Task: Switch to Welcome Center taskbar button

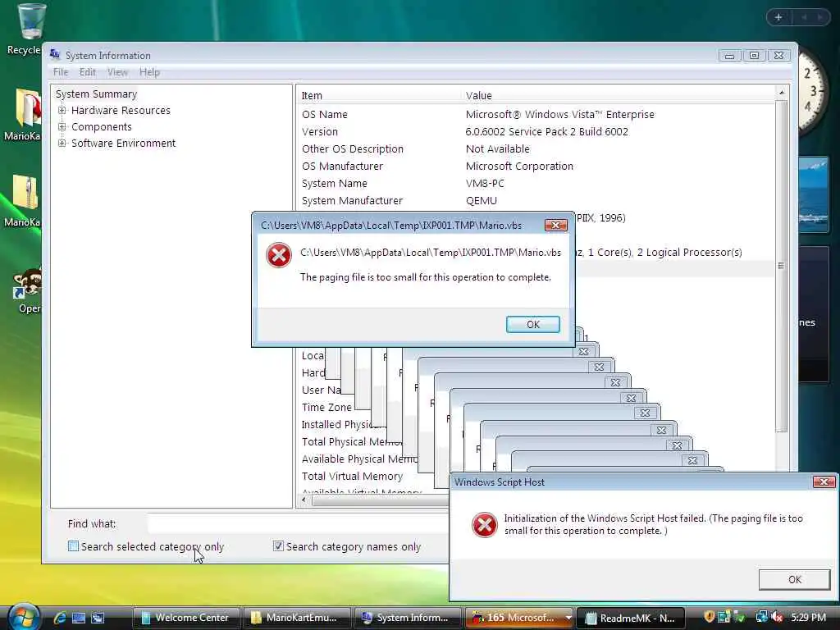Action: [x=186, y=618]
